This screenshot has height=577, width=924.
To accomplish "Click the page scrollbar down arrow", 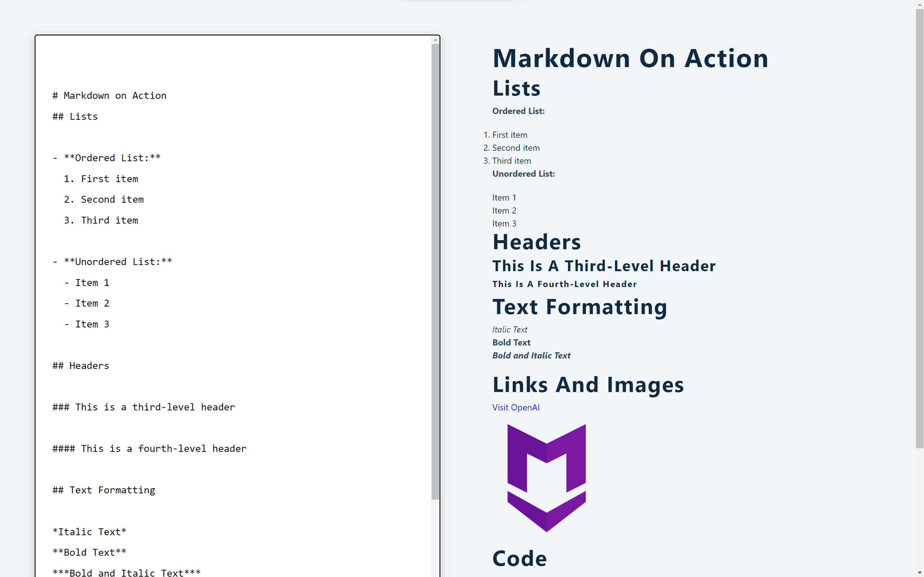I will [919, 573].
